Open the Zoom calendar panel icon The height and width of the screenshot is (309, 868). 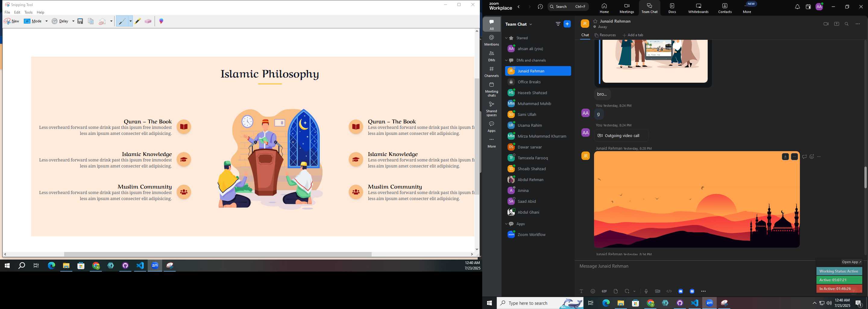[x=808, y=7]
